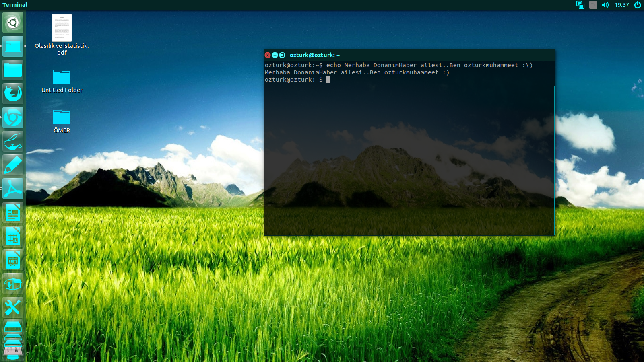This screenshot has width=644, height=362.
Task: Open the pencil text editor launcher icon
Action: 13,165
